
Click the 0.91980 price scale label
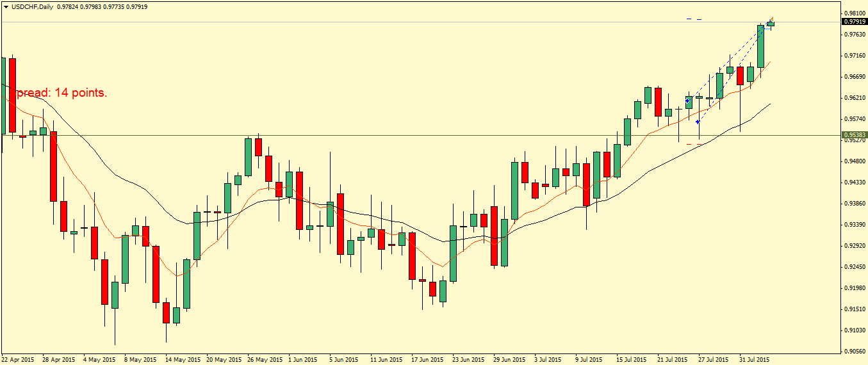point(855,288)
